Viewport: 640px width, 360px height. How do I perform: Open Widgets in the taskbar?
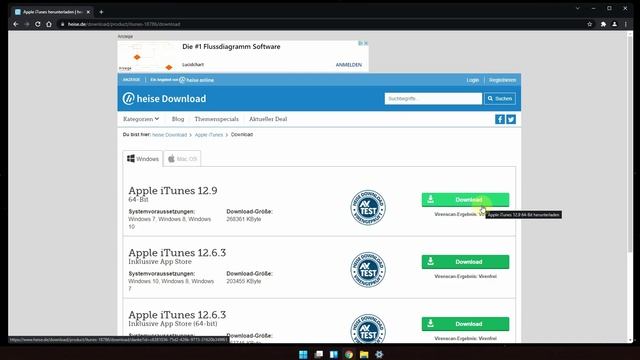(x=334, y=354)
